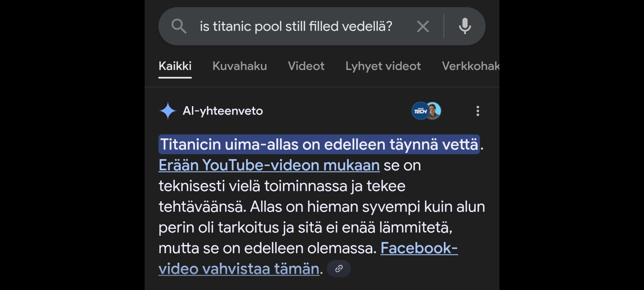Screen dimensions: 644x290
Task: Open the TECH source avatar icon
Action: pyautogui.click(x=420, y=111)
